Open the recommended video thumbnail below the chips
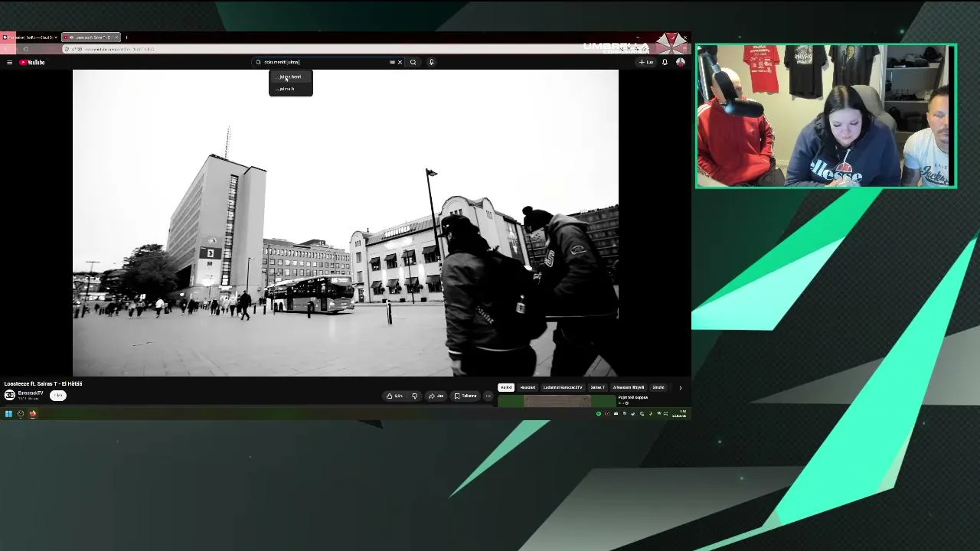Image resolution: width=980 pixels, height=551 pixels. pos(557,401)
